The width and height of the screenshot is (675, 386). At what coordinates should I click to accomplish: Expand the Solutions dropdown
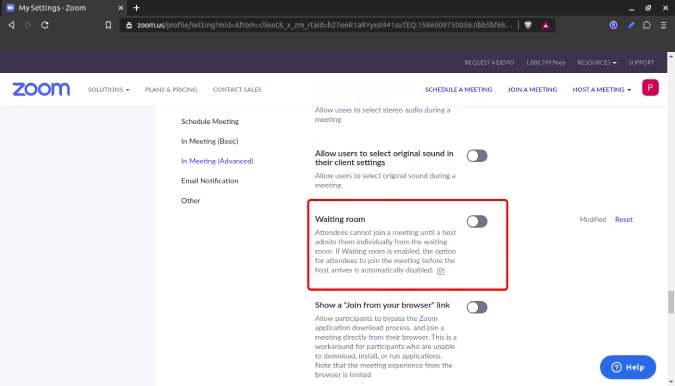[x=108, y=90]
